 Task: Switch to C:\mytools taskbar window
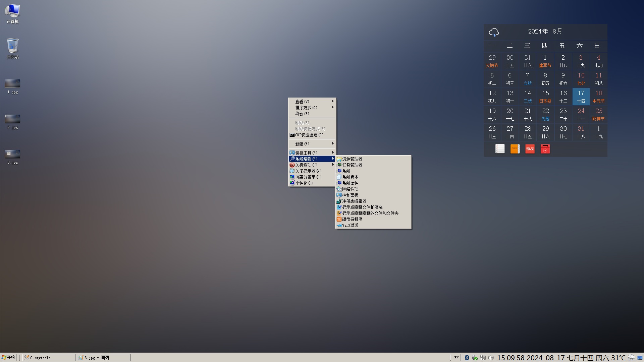pyautogui.click(x=49, y=358)
